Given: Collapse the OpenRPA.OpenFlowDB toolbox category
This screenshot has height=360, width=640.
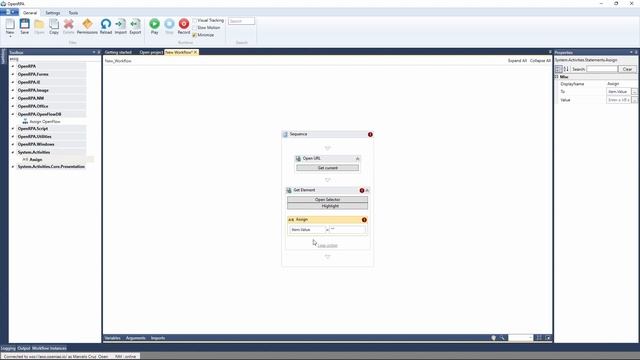Looking at the screenshot, I should pos(13,114).
